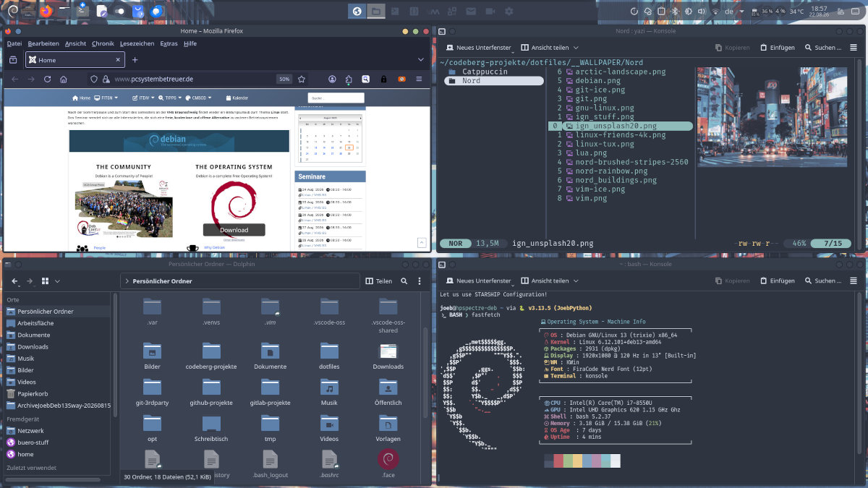Close the Home tab in Firefox
The height and width of the screenshot is (488, 868).
tap(117, 60)
